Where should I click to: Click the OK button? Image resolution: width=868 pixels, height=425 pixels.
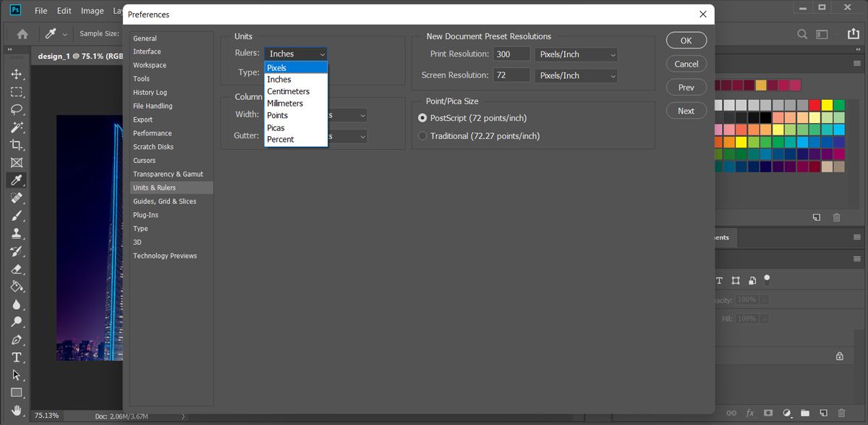pos(685,40)
